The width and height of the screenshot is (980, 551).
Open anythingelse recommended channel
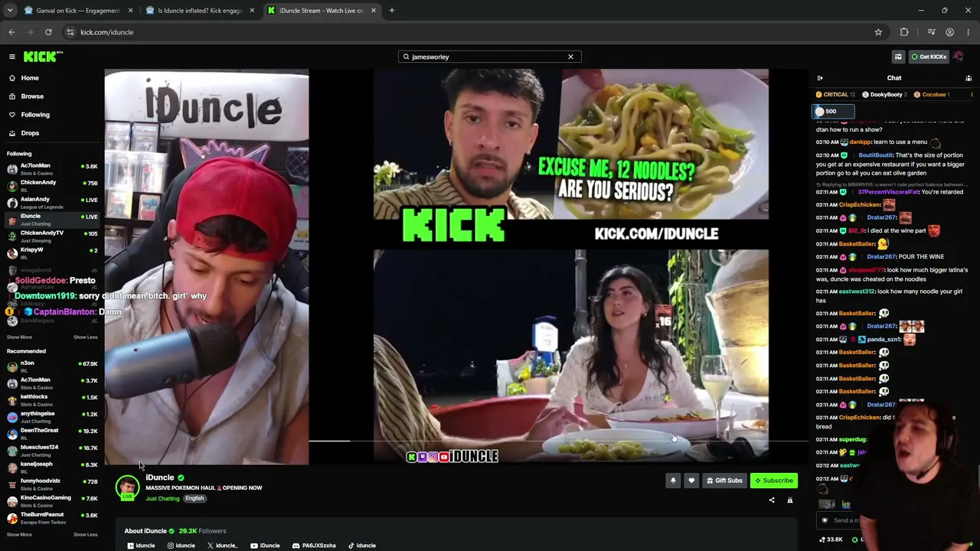tap(52, 416)
